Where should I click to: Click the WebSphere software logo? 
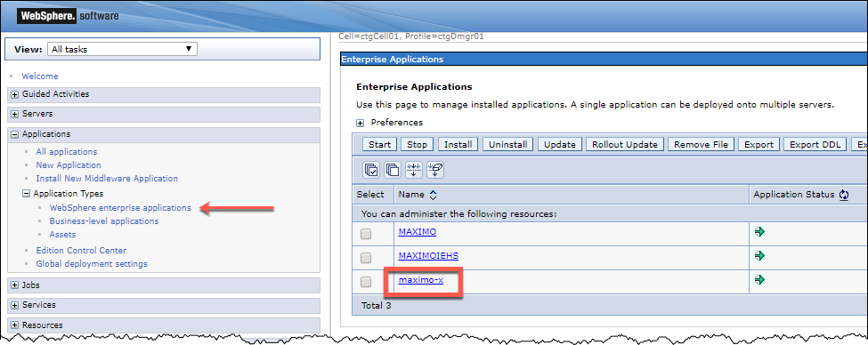68,15
